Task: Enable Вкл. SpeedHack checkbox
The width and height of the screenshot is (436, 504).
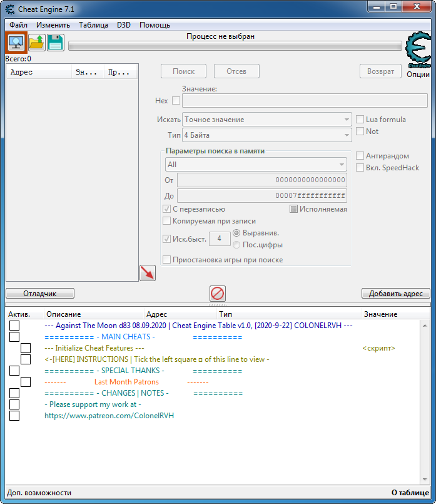Action: click(360, 167)
